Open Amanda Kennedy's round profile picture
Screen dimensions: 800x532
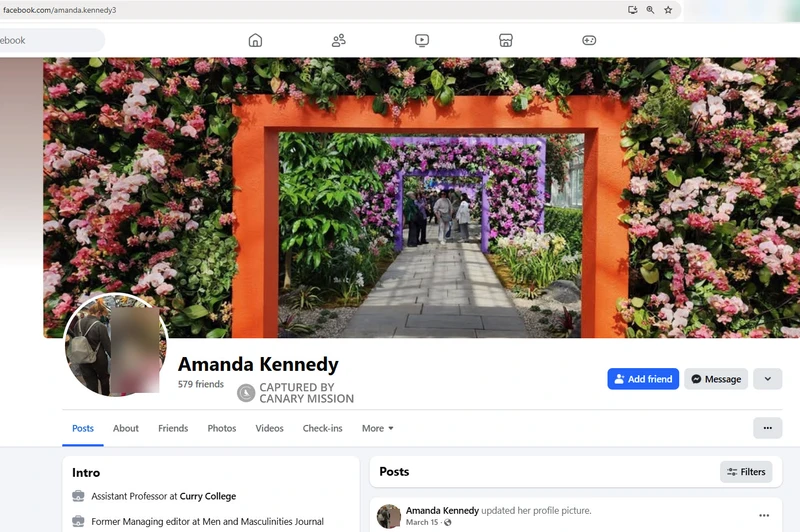[116, 344]
